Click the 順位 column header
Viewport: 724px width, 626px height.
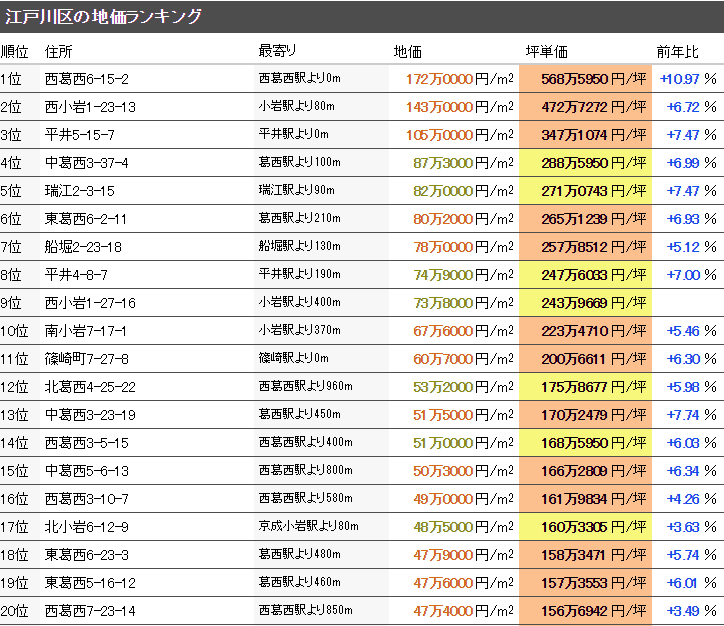coord(15,51)
